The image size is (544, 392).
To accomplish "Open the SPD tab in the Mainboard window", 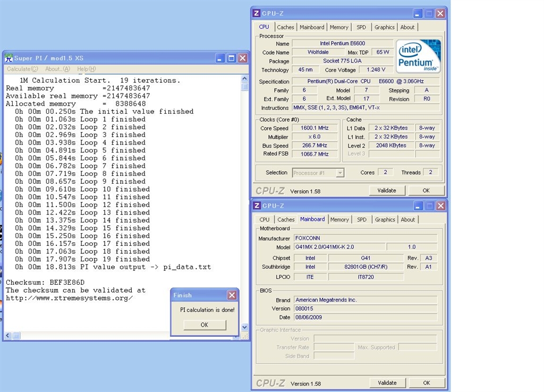I will click(x=362, y=219).
